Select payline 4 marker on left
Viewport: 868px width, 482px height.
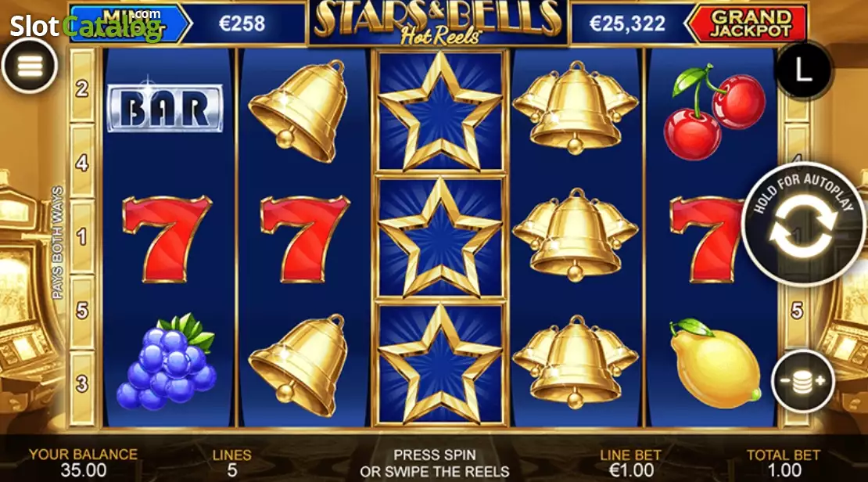pyautogui.click(x=82, y=162)
